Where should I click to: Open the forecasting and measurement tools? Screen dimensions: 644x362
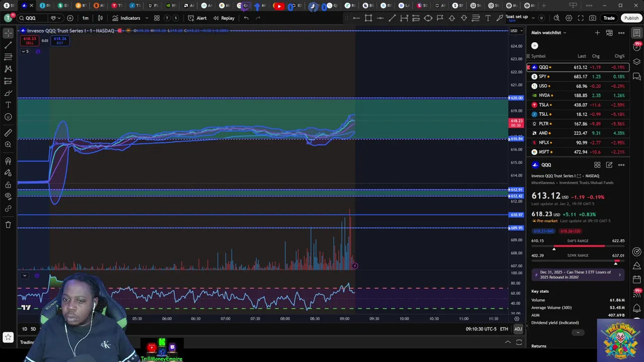coord(8,80)
